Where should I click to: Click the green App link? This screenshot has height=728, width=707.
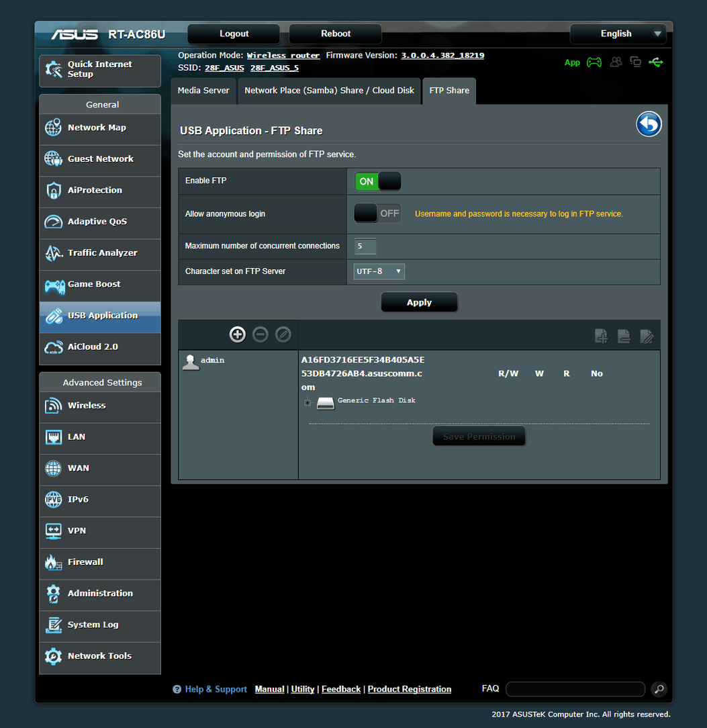[572, 62]
